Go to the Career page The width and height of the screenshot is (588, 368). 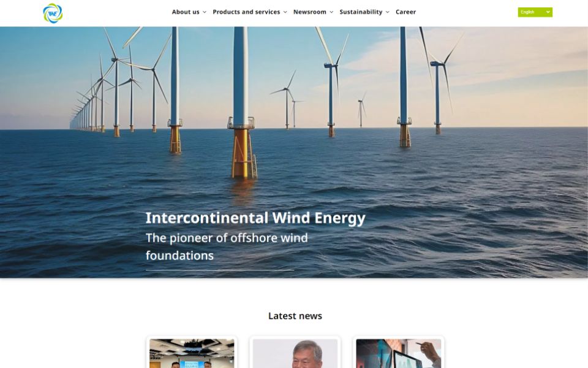tap(405, 12)
